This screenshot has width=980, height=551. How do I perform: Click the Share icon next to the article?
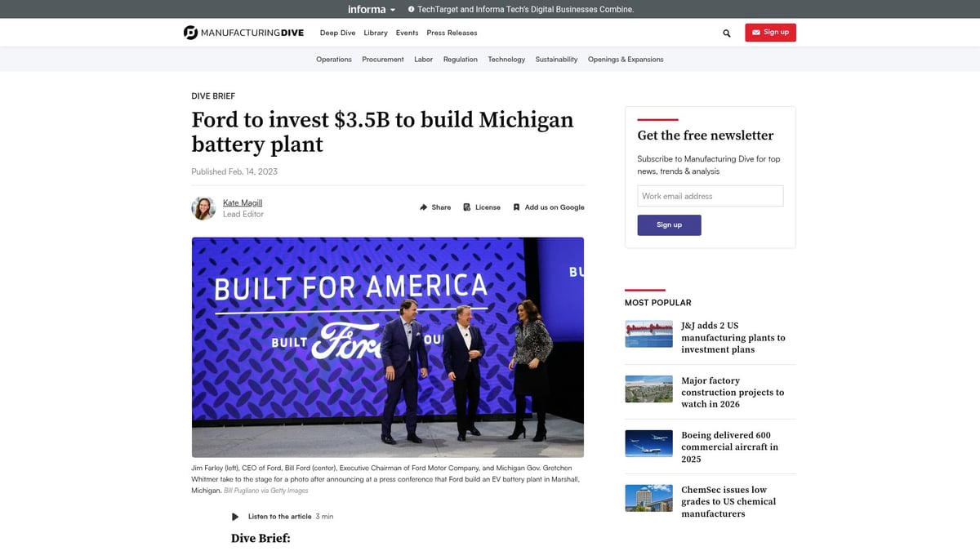coord(423,207)
